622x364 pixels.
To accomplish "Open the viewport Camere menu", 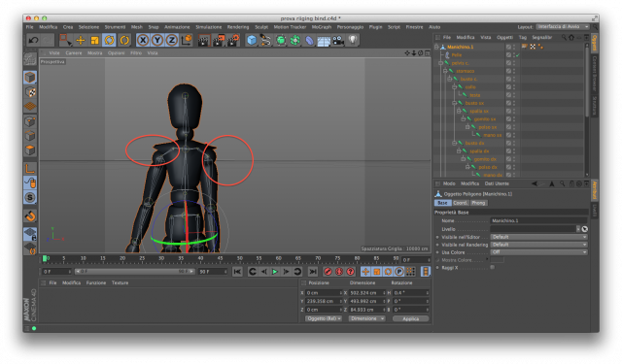I will click(x=74, y=52).
